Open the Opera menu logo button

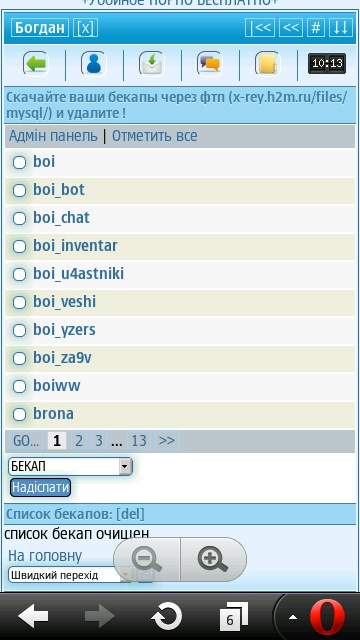[325, 616]
